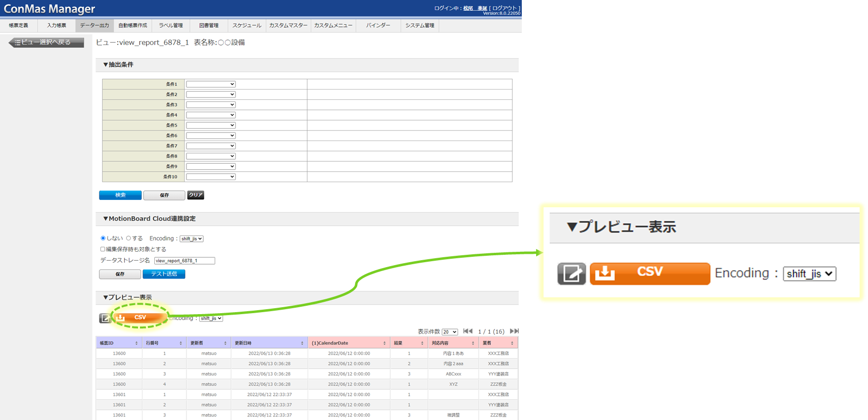
Task: Go to the first page of results
Action: pos(467,331)
